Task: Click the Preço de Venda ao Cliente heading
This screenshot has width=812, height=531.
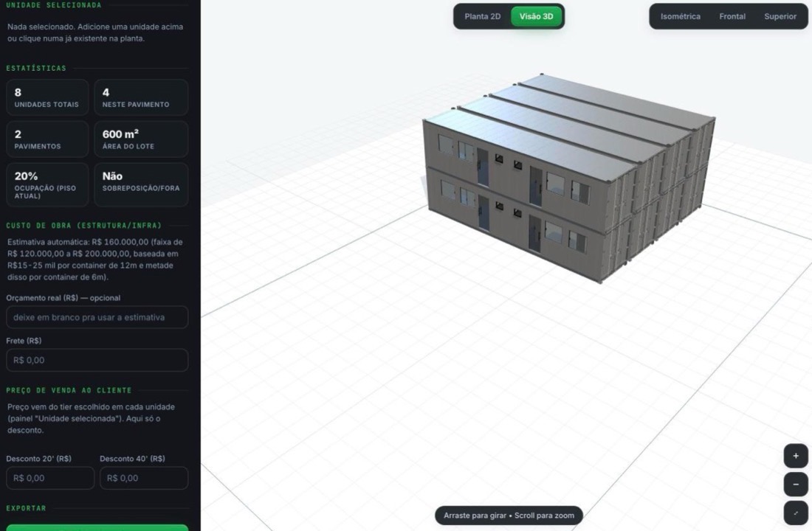Action: (69, 390)
